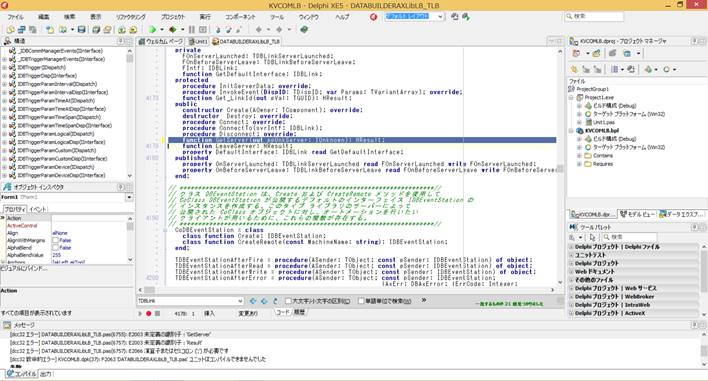Click the Remove from project toolbar icon

click(133, 30)
